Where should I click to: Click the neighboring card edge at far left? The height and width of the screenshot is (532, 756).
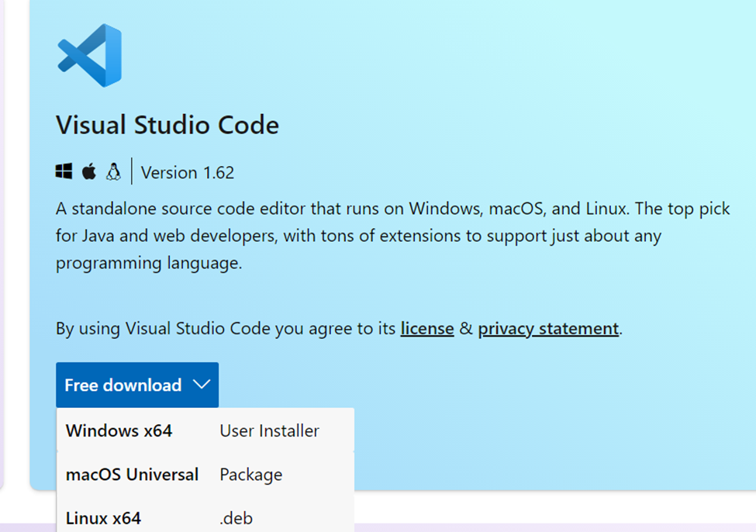coord(2,241)
